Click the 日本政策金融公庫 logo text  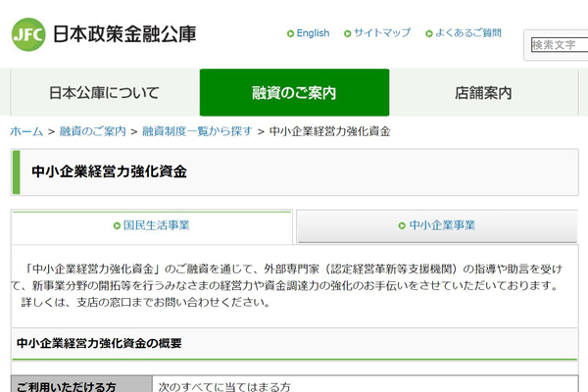point(124,34)
